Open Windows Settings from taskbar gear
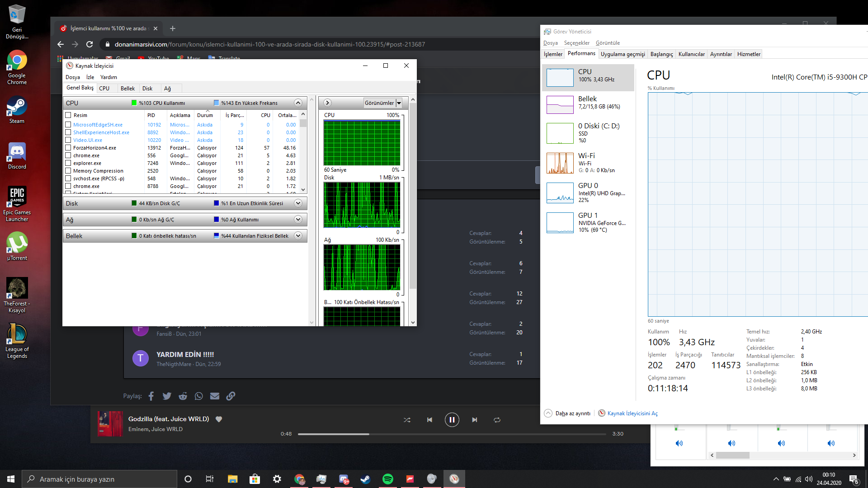The image size is (868, 488). click(277, 479)
